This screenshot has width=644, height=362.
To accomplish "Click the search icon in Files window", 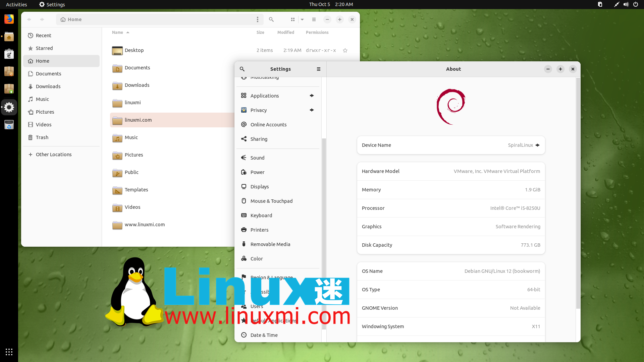I will tap(271, 19).
